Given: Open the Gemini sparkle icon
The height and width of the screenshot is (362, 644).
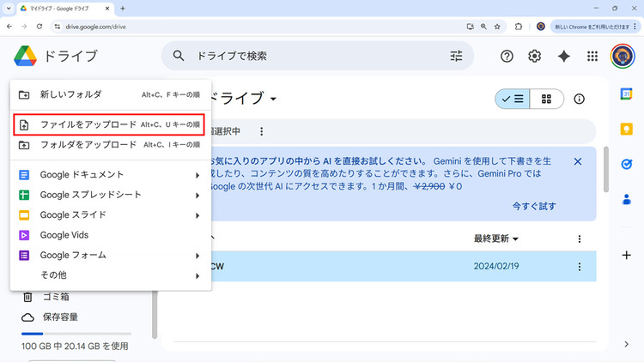Looking at the screenshot, I should tap(563, 56).
